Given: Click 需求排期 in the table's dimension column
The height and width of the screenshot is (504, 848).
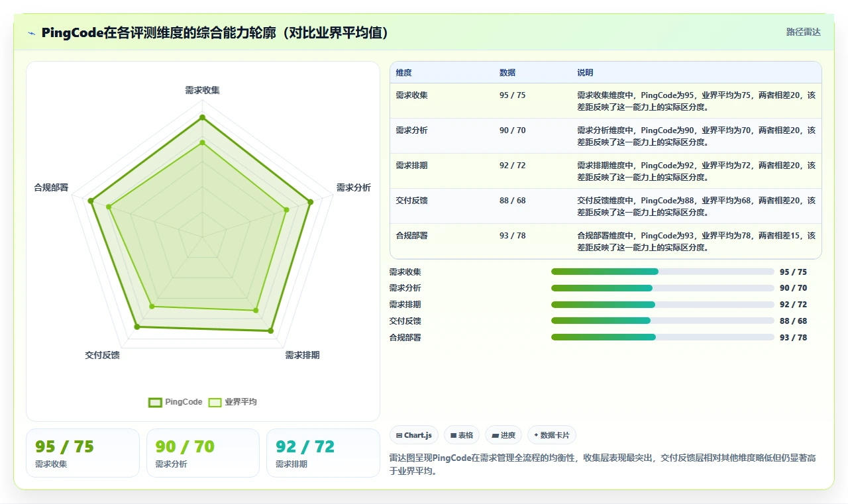Looking at the screenshot, I should coord(411,166).
